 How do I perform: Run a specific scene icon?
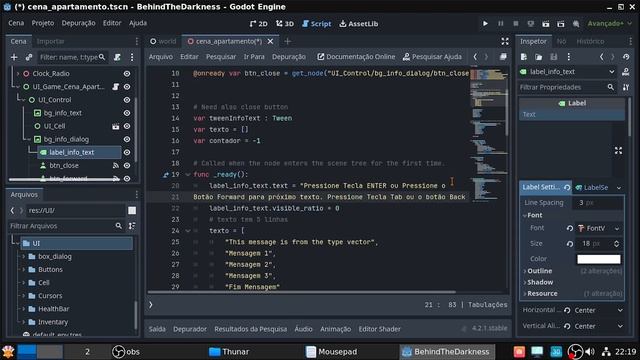click(x=561, y=24)
